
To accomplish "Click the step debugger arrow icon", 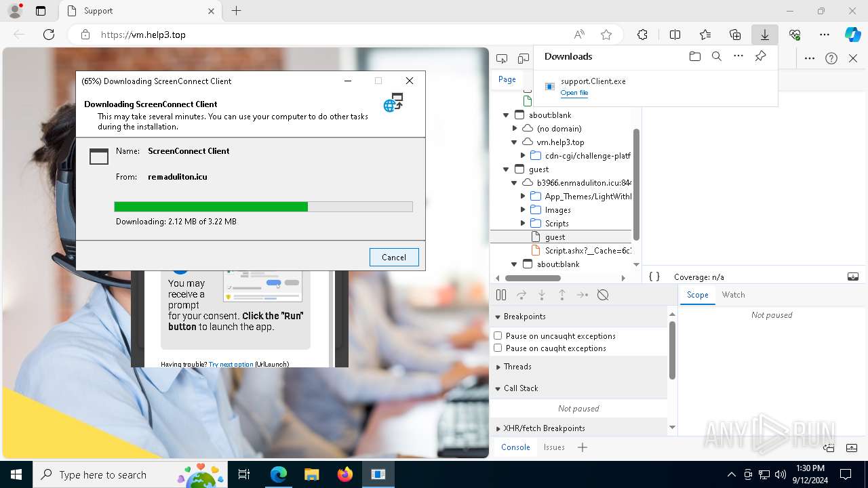I will [583, 295].
